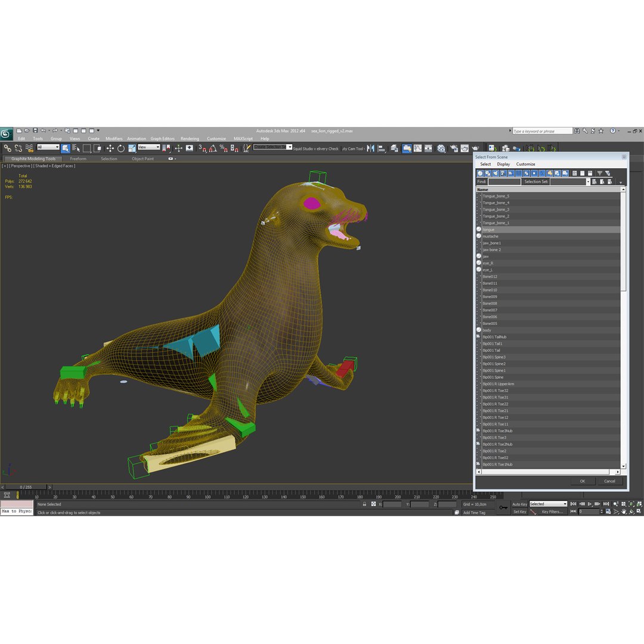Click OK in Select From Scene dialog
Viewport: 644px width, 644px height.
[583, 481]
